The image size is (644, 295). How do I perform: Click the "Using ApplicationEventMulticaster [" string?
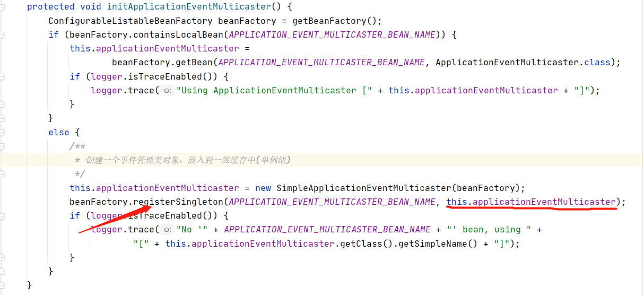click(274, 90)
